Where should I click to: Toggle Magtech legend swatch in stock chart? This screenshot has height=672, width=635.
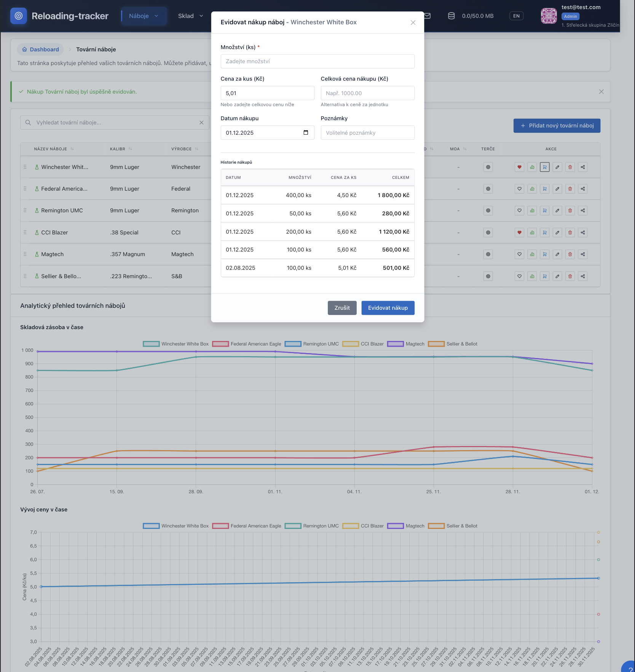pos(395,344)
